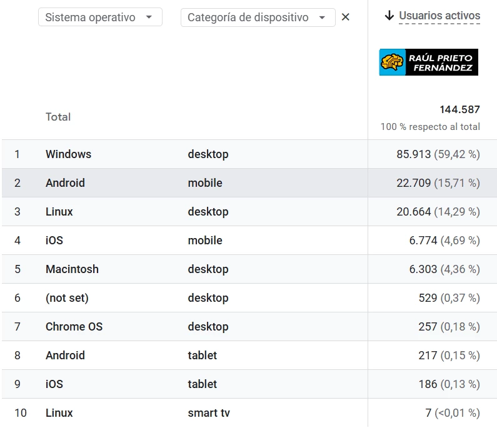Click the descending sort arrow icon
The image size is (497, 448).
pyautogui.click(x=389, y=16)
